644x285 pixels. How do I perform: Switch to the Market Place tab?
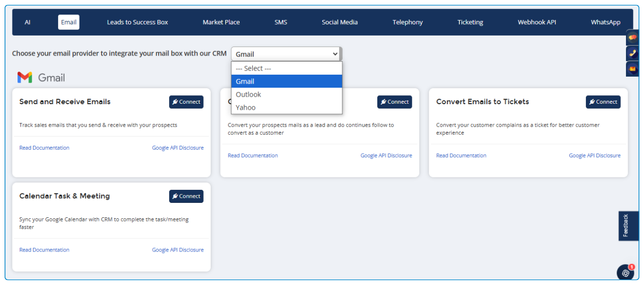pyautogui.click(x=221, y=22)
